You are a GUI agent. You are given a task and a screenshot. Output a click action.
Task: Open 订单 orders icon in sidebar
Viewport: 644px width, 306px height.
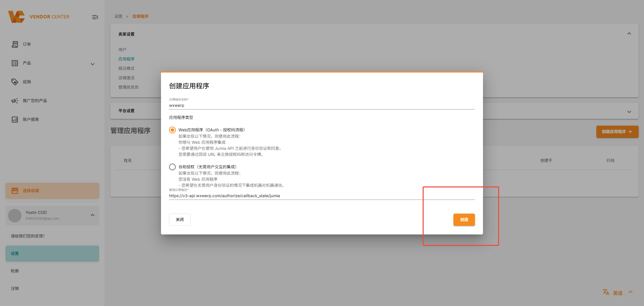[15, 44]
